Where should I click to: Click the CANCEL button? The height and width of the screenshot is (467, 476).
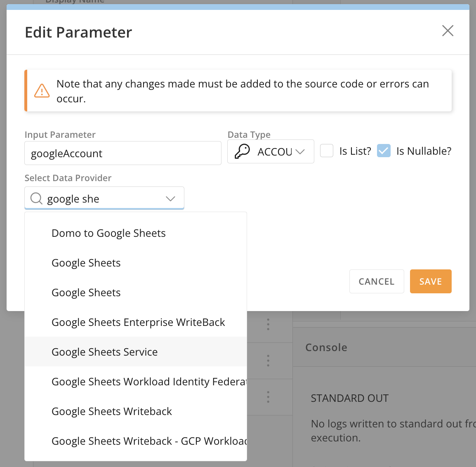click(377, 281)
